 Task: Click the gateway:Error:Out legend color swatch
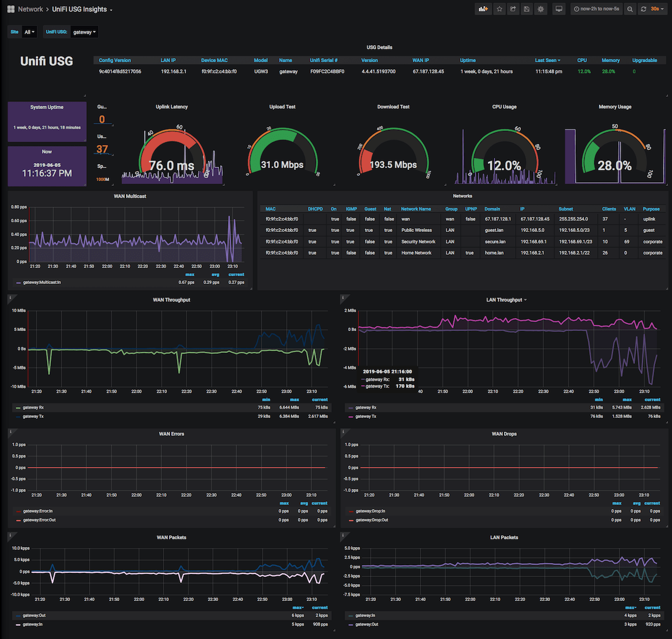tap(18, 520)
